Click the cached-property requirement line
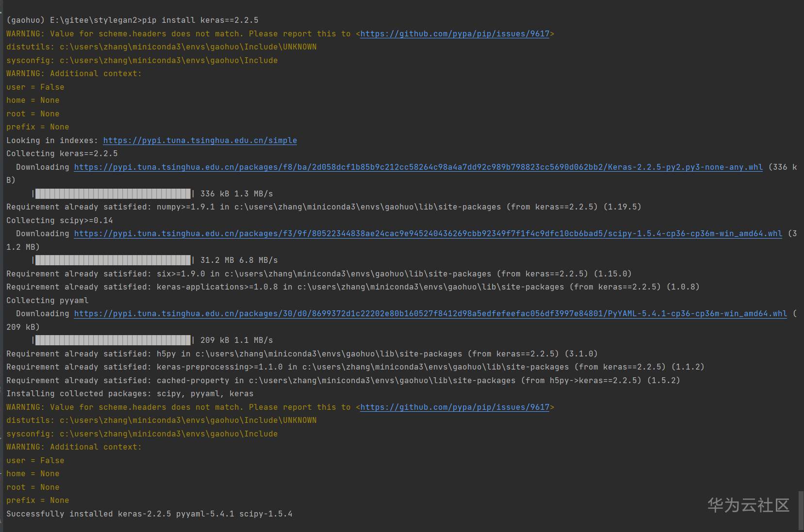This screenshot has width=804, height=532. (x=343, y=381)
